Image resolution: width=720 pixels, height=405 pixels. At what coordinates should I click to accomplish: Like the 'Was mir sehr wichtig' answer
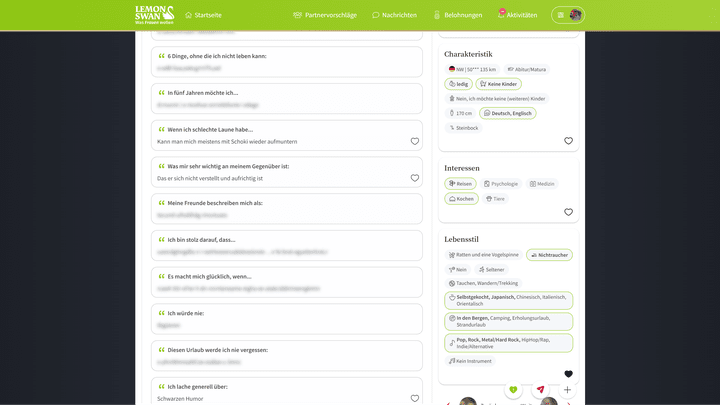coord(415,178)
